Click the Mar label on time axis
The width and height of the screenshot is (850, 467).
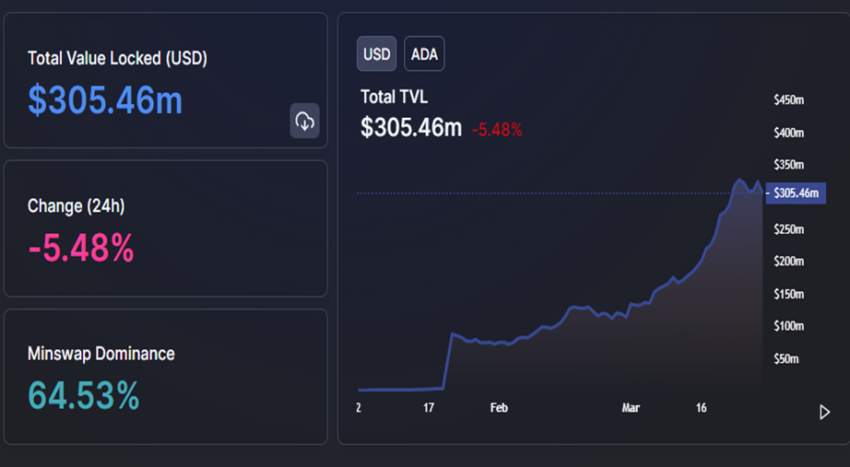click(x=630, y=408)
